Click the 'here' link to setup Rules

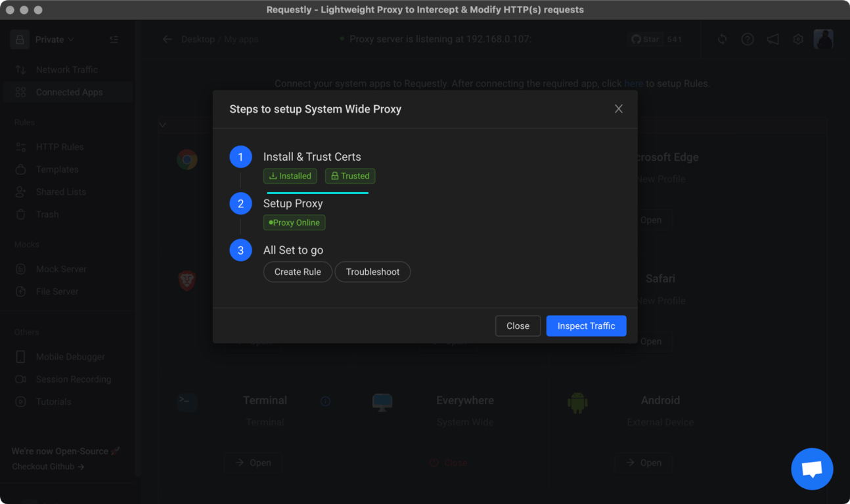[633, 83]
